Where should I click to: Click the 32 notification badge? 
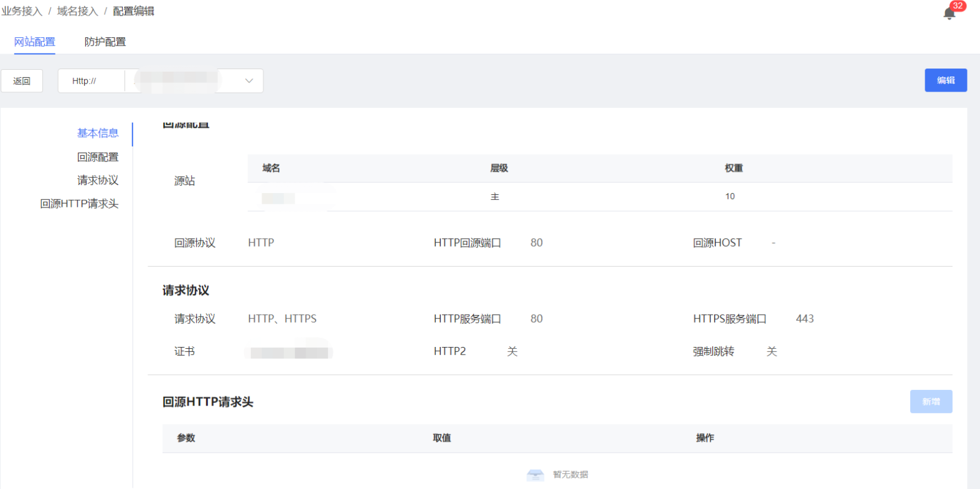(x=958, y=6)
